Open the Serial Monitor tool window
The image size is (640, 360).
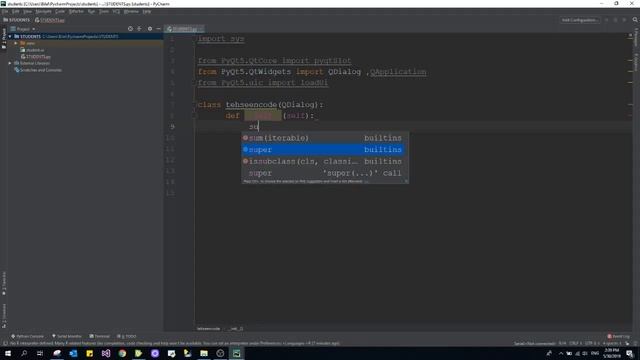[x=67, y=336]
